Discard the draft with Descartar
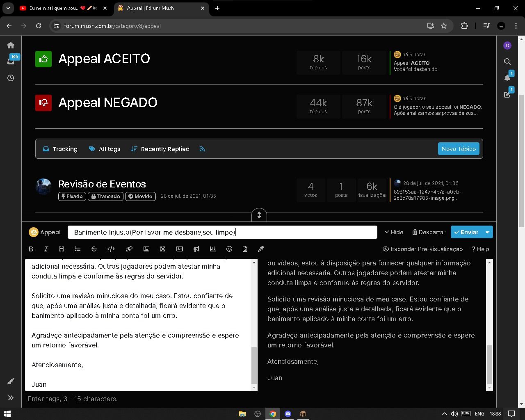The image size is (525, 420). pos(429,232)
